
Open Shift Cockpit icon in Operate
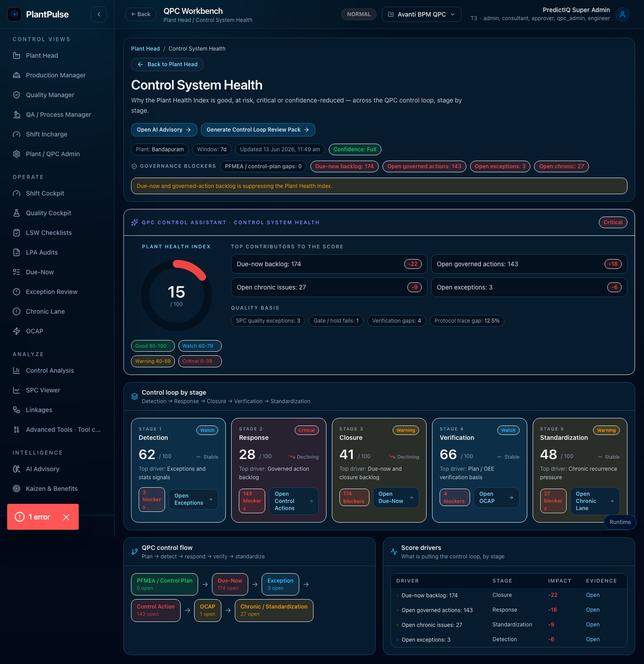[17, 193]
